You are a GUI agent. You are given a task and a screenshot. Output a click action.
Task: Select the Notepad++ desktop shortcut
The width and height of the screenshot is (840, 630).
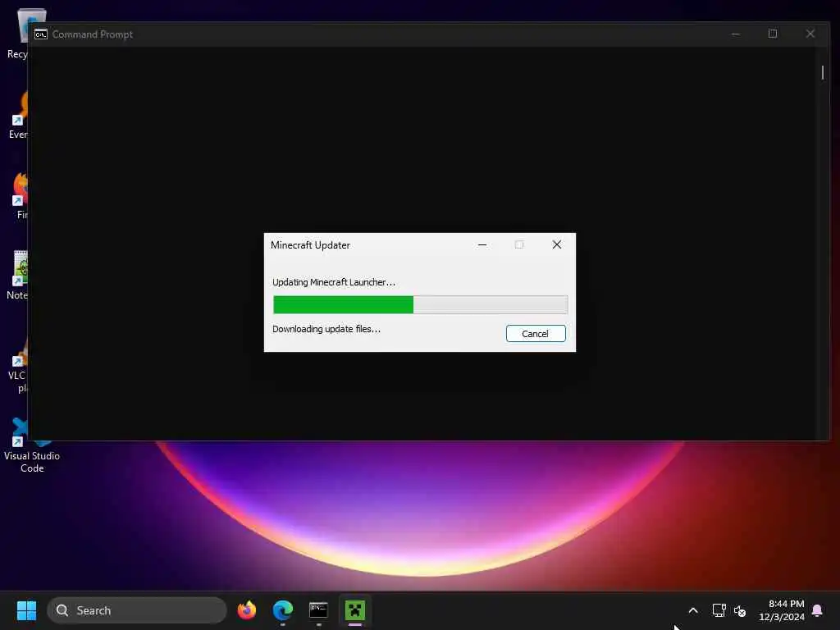(x=18, y=276)
